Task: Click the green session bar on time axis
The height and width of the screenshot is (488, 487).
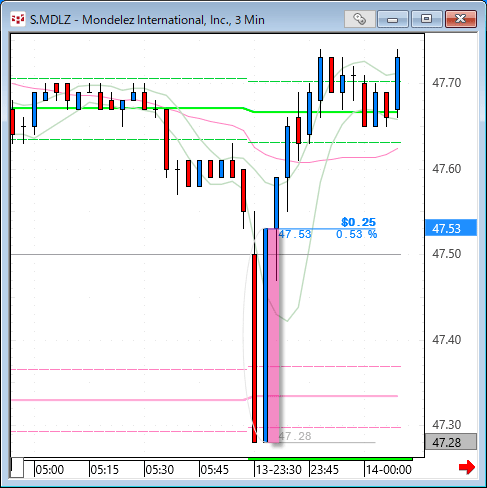Action: (330, 459)
